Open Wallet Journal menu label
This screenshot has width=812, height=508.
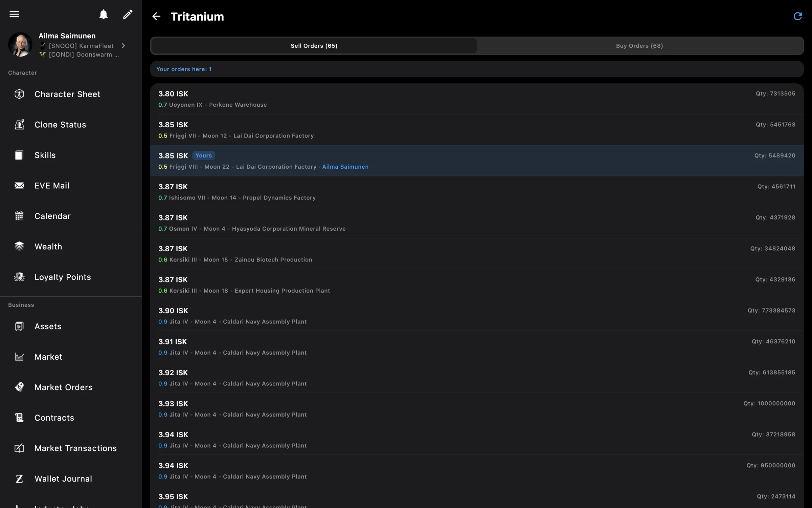point(63,479)
